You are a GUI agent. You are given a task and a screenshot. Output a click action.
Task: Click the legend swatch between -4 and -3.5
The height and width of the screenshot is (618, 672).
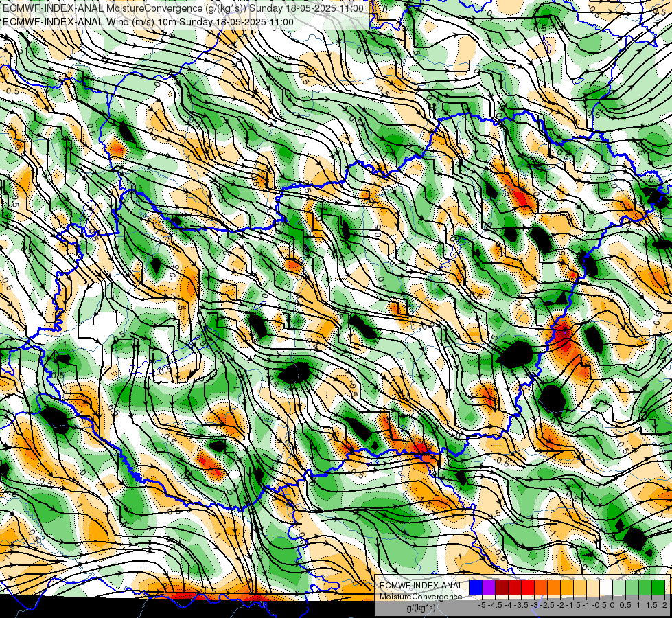pyautogui.click(x=515, y=587)
